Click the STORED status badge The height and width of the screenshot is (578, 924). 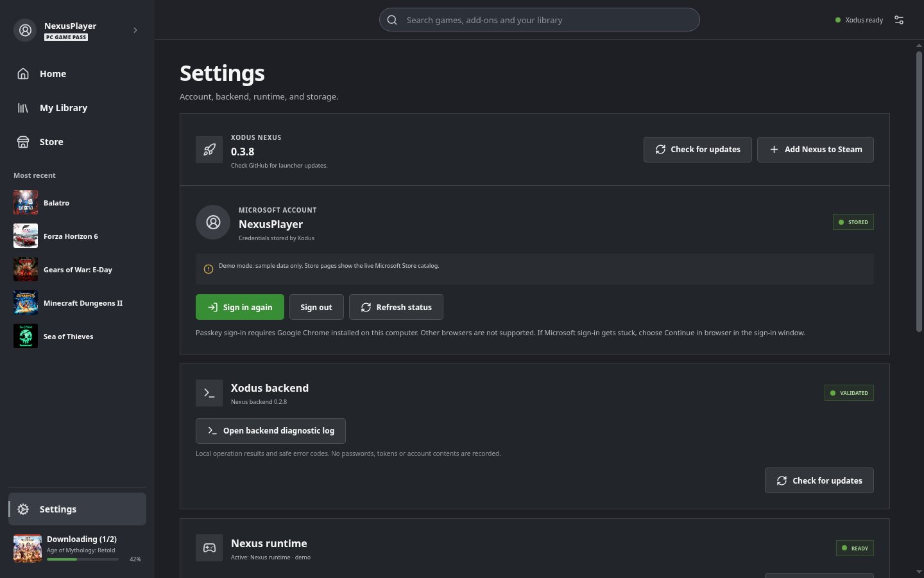pyautogui.click(x=853, y=222)
